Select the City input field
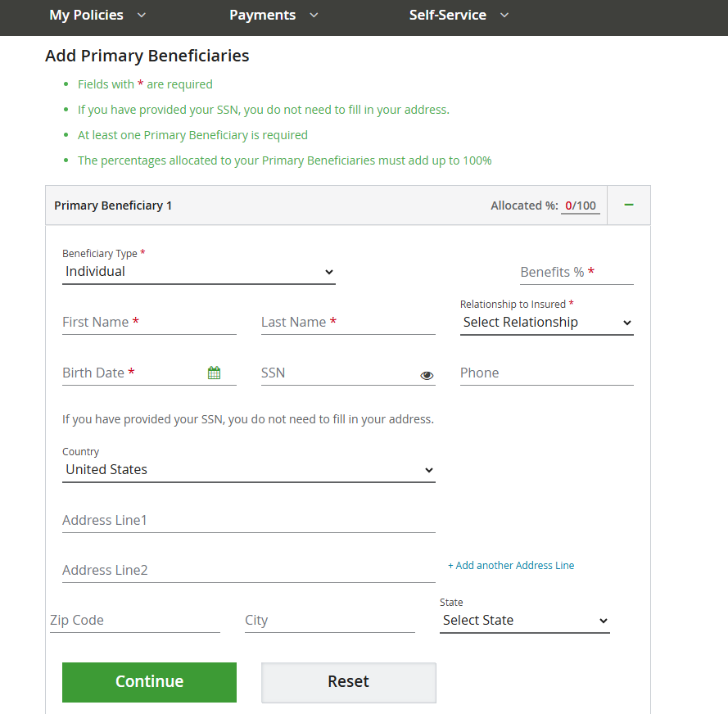This screenshot has width=728, height=714. 329,621
